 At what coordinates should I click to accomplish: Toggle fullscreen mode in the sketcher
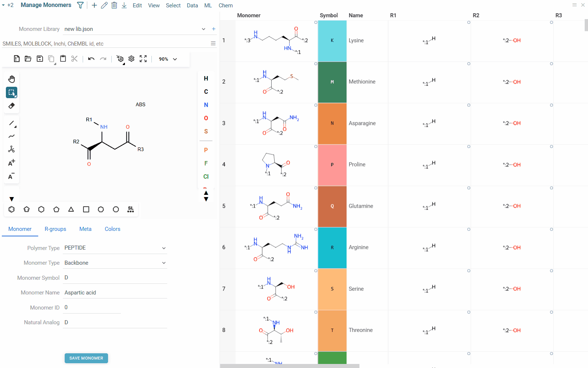[x=143, y=59]
